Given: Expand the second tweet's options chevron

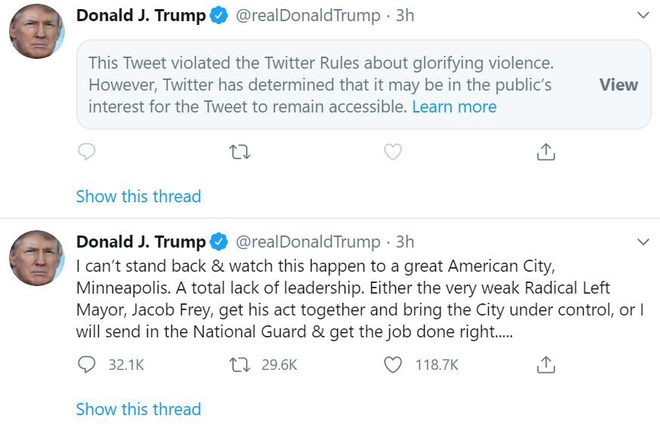Looking at the screenshot, I should [643, 242].
